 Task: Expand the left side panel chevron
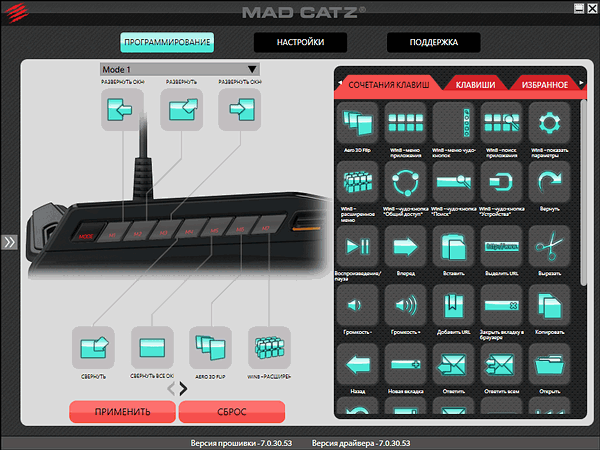point(9,242)
